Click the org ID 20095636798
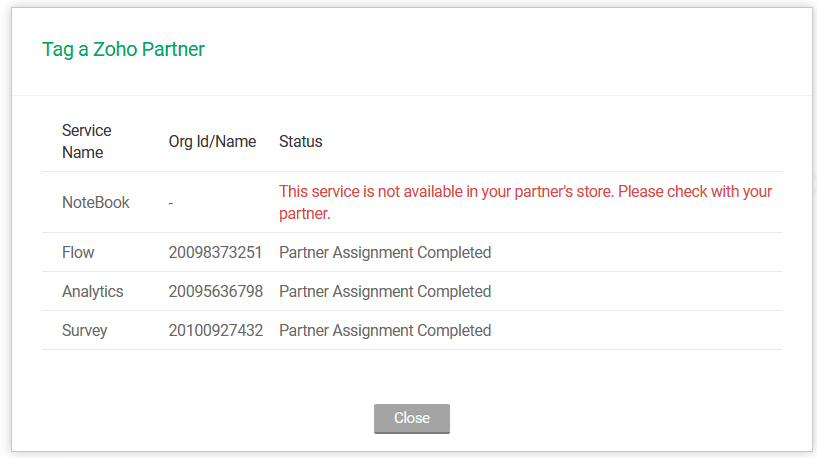This screenshot has width=817, height=458. [215, 291]
